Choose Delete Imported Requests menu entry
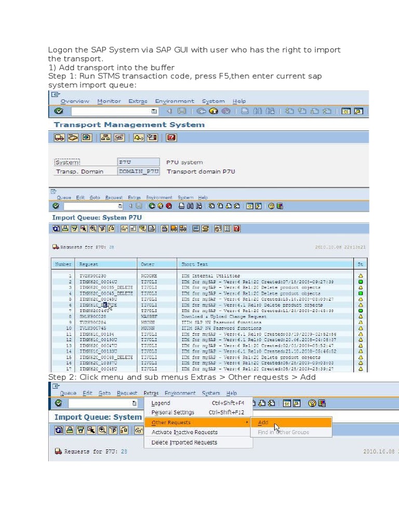 [x=184, y=443]
